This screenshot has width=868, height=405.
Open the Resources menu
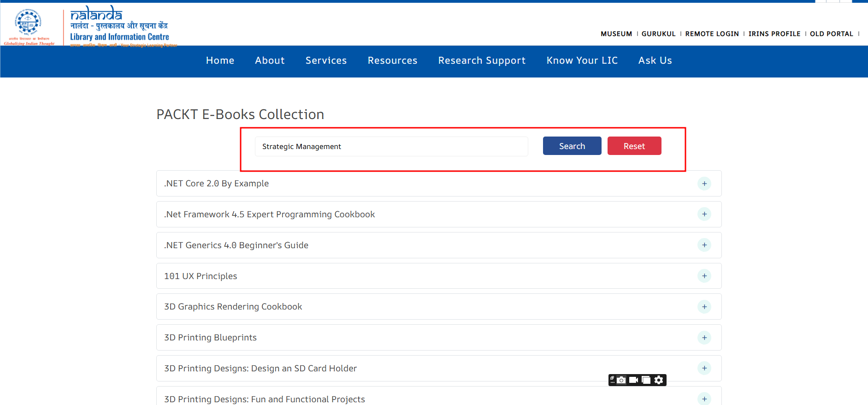tap(392, 60)
